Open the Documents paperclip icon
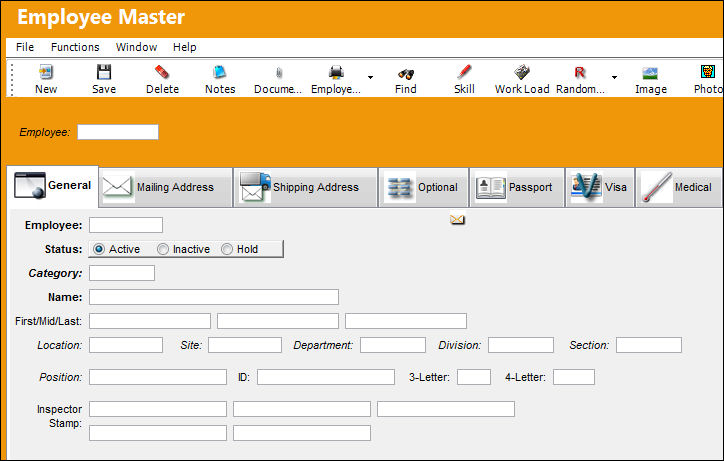This screenshot has width=724, height=461. tap(278, 73)
